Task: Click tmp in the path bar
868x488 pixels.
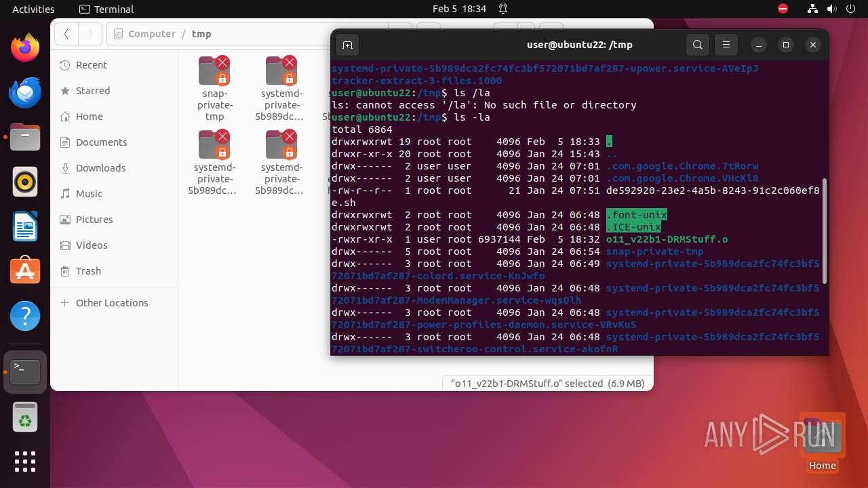Action: point(201,34)
